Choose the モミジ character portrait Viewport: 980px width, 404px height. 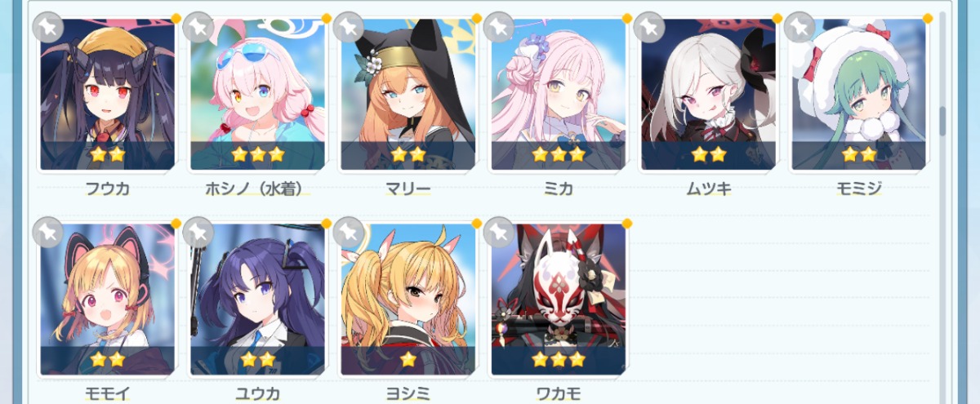(x=859, y=95)
